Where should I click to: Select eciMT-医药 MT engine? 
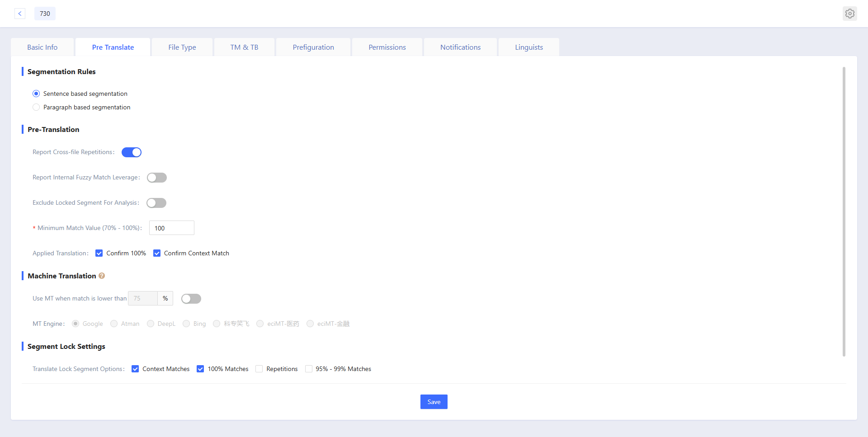tap(260, 324)
